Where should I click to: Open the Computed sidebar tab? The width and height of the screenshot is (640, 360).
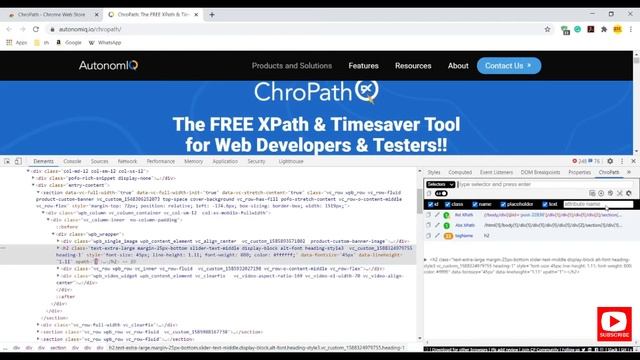(x=460, y=172)
